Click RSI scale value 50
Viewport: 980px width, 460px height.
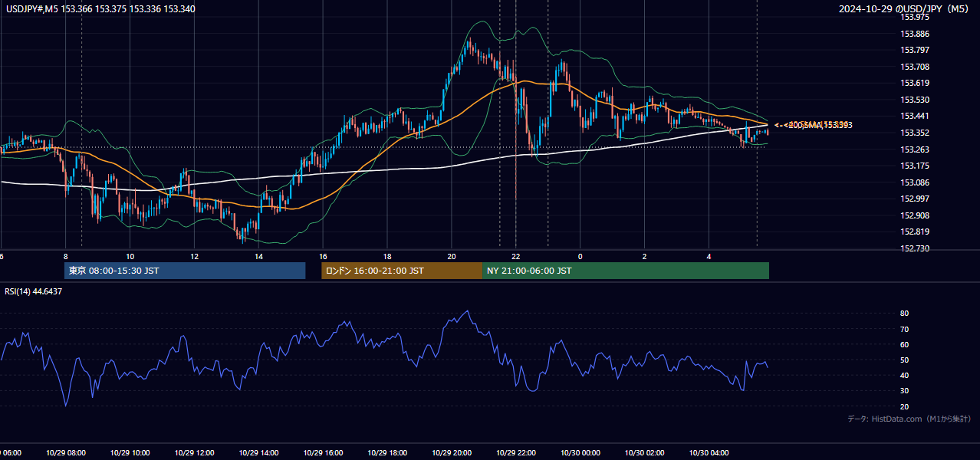905,360
